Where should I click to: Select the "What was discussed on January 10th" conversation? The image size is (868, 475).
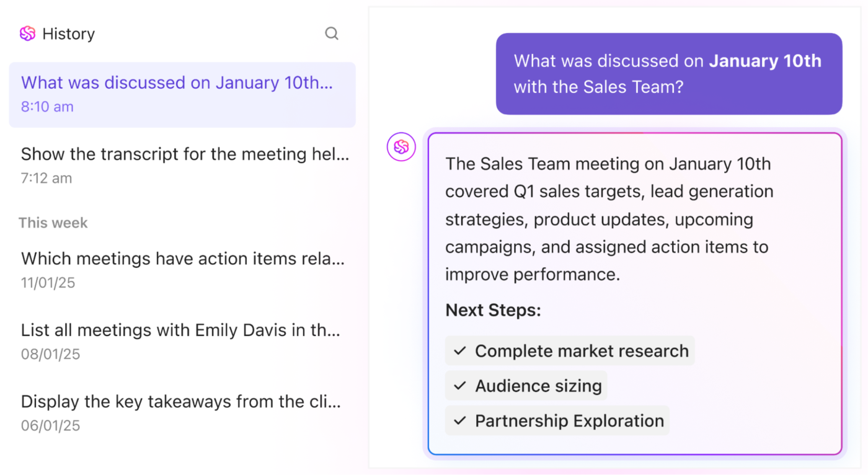[177, 83]
